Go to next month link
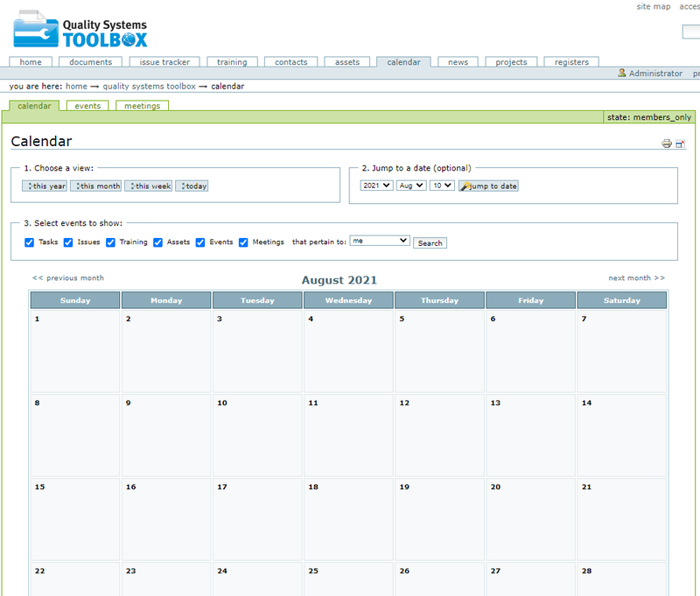700x596 pixels. [637, 277]
